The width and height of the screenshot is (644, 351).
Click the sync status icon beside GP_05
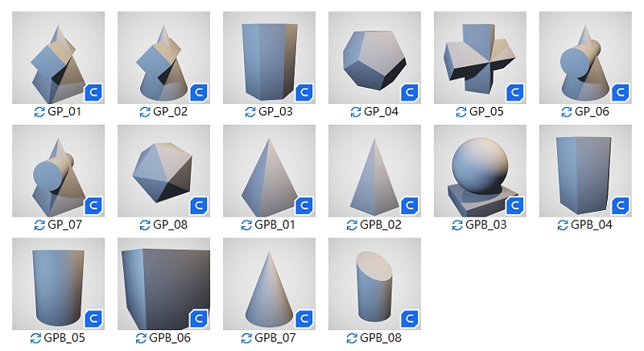pyautogui.click(x=461, y=112)
